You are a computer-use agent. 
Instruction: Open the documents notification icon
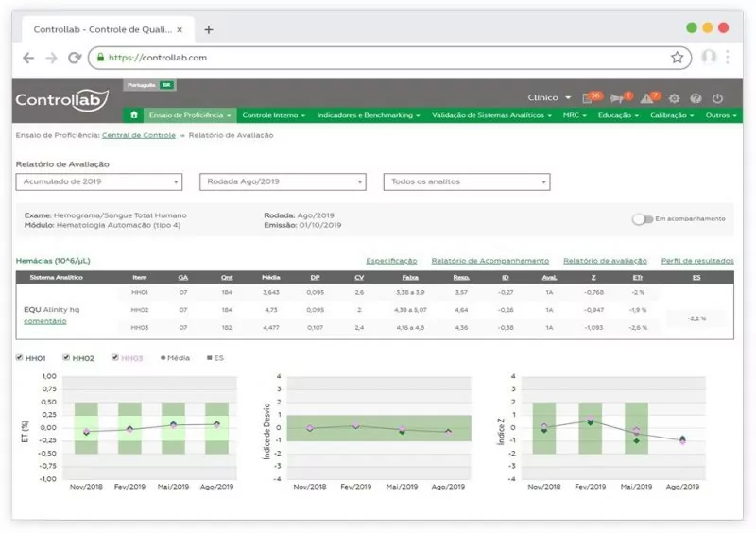pos(589,98)
